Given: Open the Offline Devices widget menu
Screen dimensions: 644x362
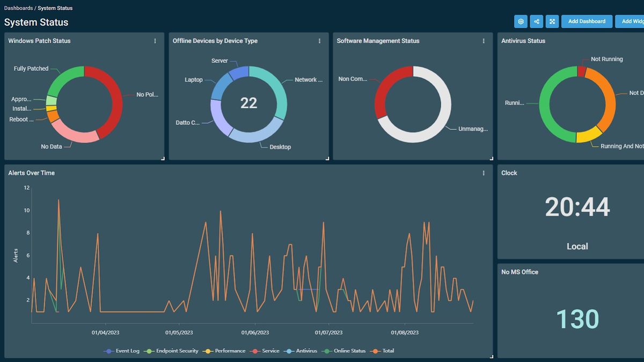Looking at the screenshot, I should point(320,40).
